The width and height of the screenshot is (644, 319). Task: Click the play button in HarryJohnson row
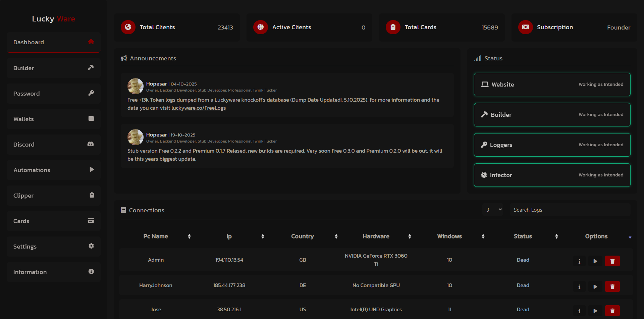click(595, 286)
